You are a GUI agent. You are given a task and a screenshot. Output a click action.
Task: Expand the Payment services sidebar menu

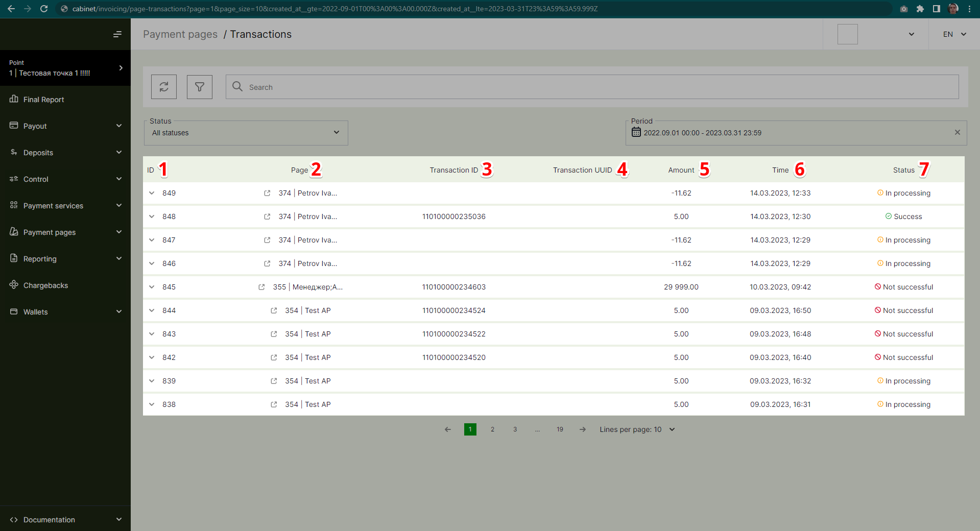pyautogui.click(x=65, y=206)
